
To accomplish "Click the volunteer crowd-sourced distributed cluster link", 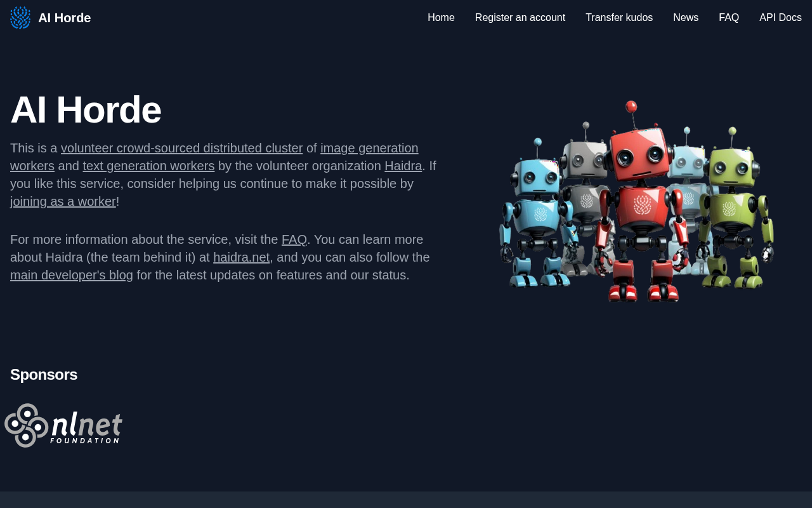I will [x=181, y=147].
